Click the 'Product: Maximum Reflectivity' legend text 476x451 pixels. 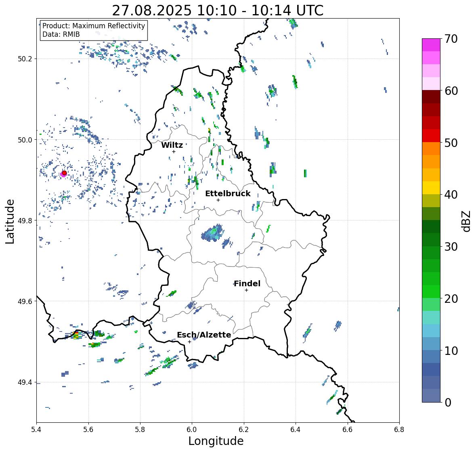point(94,26)
